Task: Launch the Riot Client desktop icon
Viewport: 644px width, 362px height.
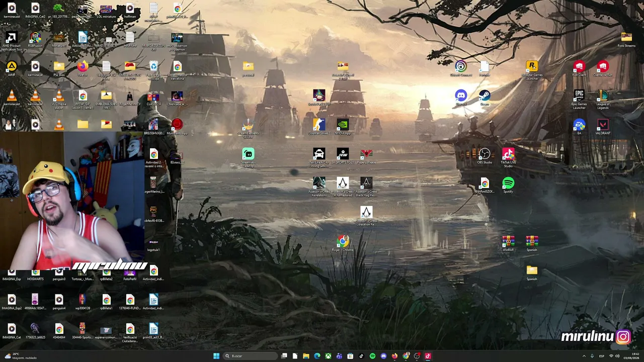Action: pos(579,68)
